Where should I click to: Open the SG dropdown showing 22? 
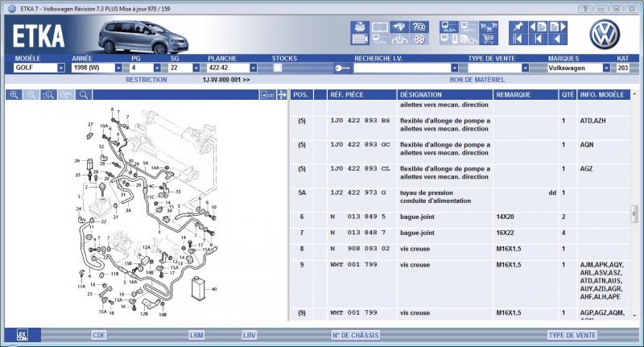click(x=196, y=68)
